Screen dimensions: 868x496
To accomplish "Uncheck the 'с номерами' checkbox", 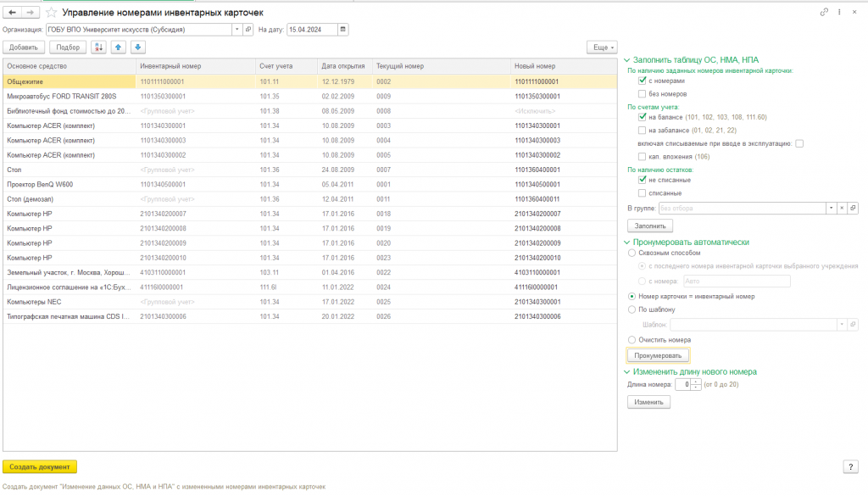I will [x=643, y=81].
